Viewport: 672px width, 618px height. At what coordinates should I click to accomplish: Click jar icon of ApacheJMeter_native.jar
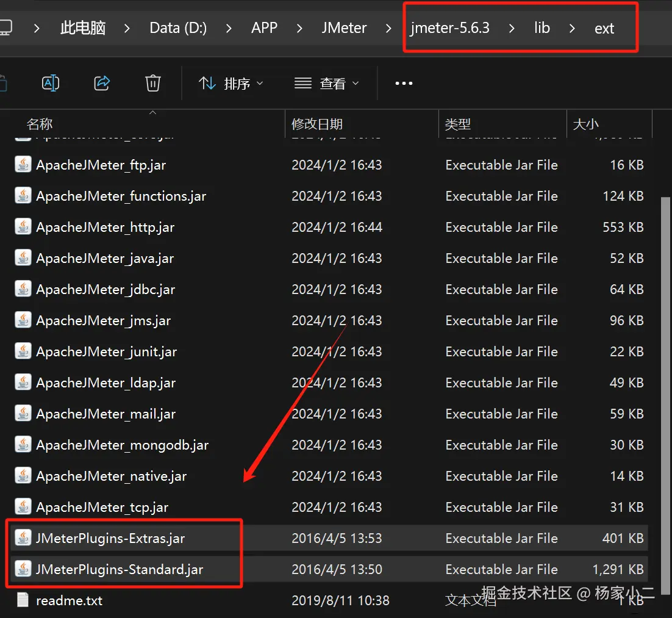point(23,475)
